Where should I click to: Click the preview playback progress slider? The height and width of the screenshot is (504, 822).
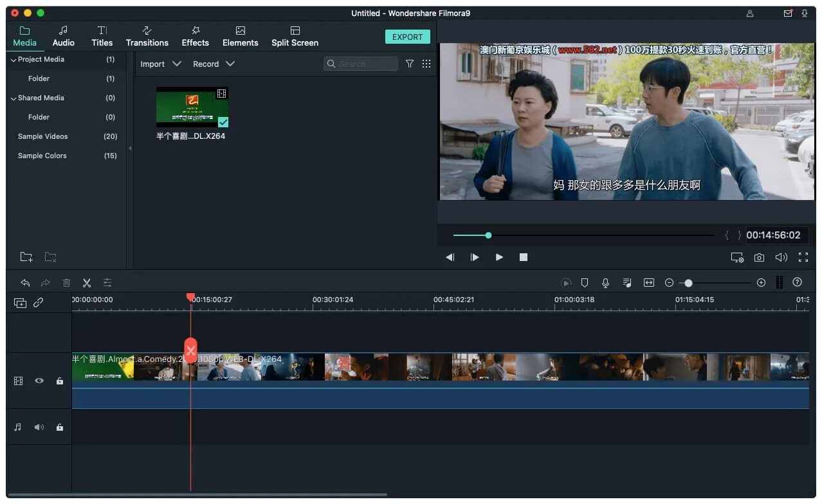(x=583, y=235)
